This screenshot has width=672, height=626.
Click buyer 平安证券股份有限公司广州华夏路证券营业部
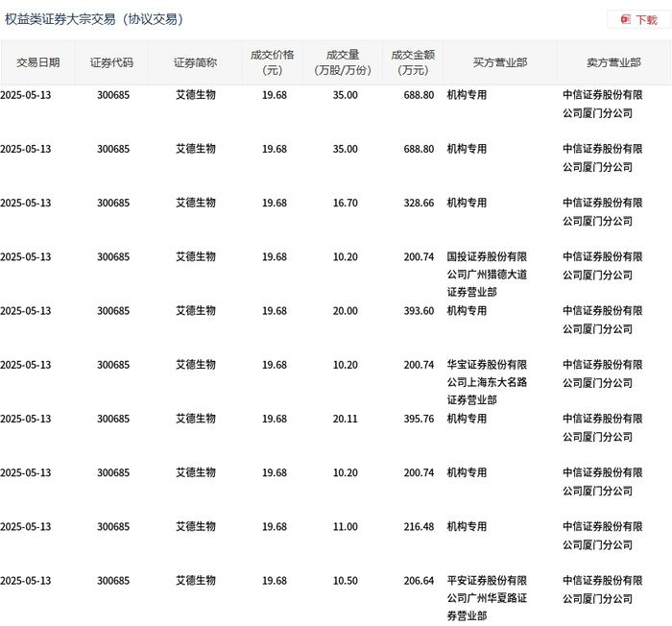tap(487, 598)
